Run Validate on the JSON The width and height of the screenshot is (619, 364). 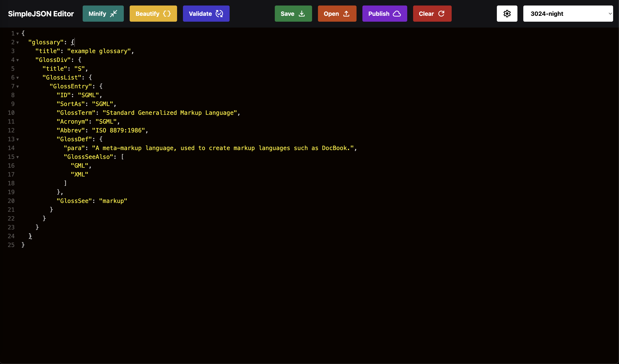tap(206, 14)
